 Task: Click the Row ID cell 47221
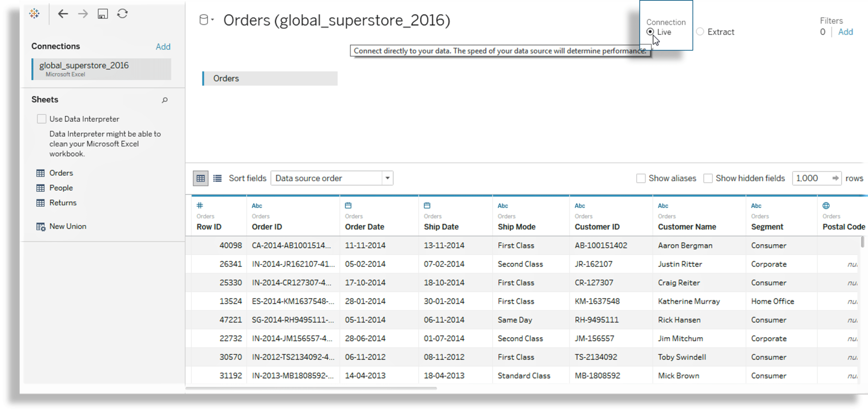point(231,320)
